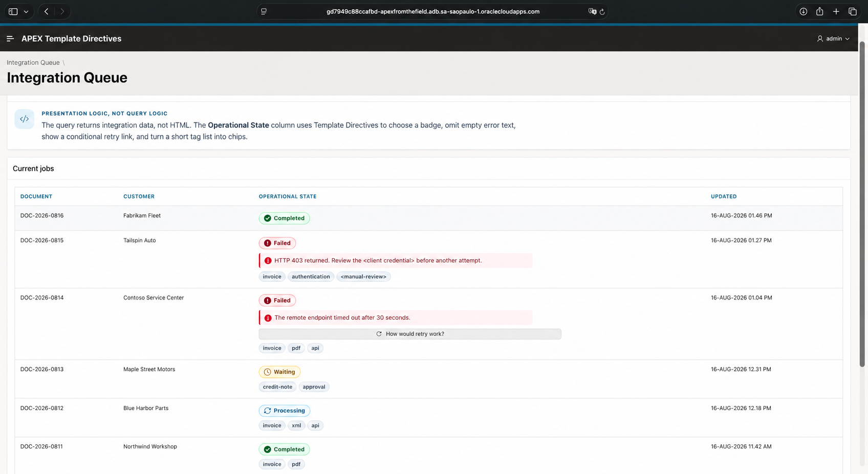Click the Integration Queue breadcrumb
Viewport: 868px width, 474px height.
pos(33,62)
